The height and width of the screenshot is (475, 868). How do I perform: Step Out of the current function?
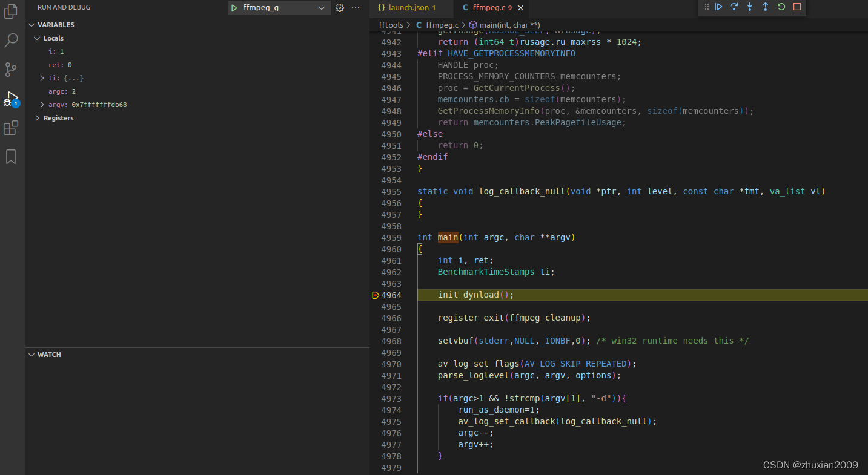(765, 7)
